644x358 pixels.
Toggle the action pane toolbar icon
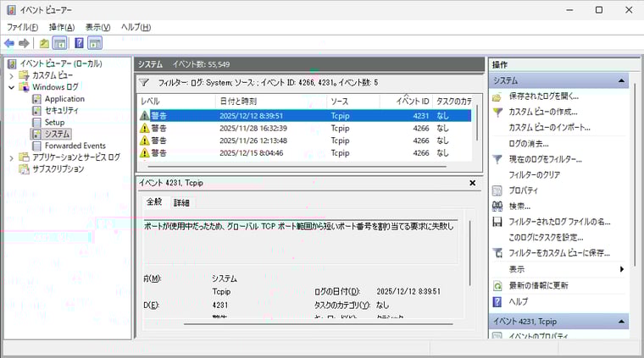pos(95,43)
